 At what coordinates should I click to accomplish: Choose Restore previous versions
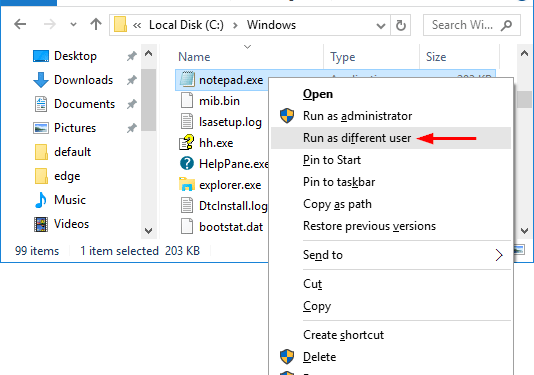391,226
